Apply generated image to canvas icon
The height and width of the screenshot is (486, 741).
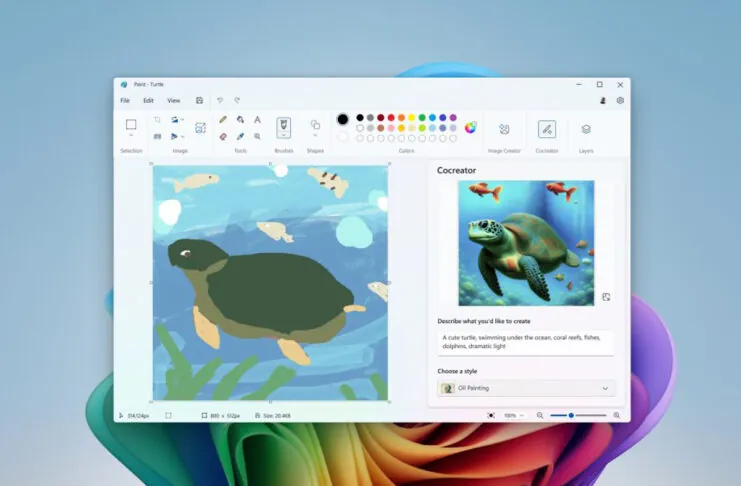tap(606, 297)
